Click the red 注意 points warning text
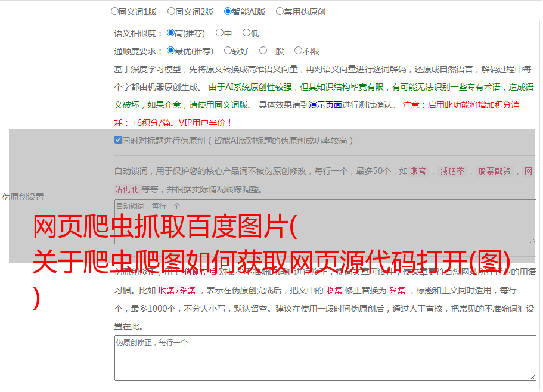The width and height of the screenshot is (543, 392). coord(317,114)
